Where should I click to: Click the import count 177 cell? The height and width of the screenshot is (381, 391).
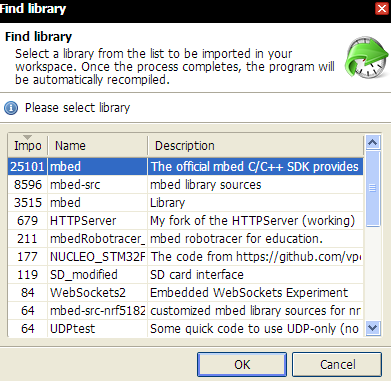(x=28, y=256)
